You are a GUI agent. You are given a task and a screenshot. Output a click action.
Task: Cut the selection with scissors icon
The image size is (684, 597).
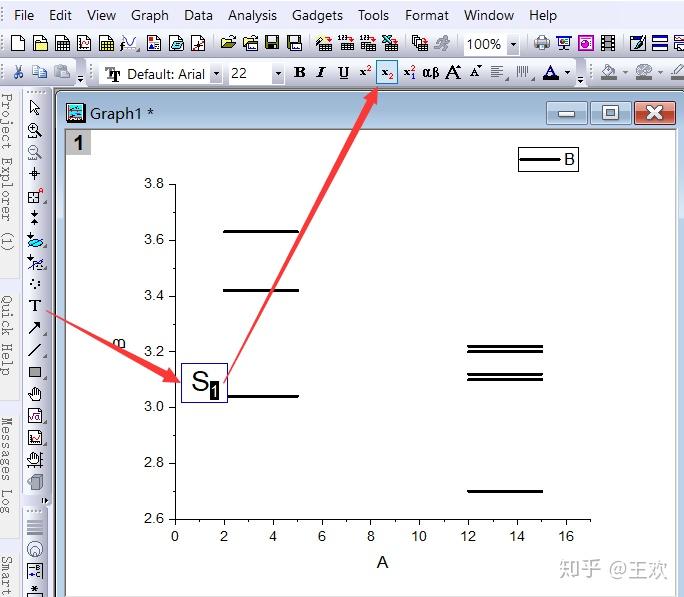point(18,72)
